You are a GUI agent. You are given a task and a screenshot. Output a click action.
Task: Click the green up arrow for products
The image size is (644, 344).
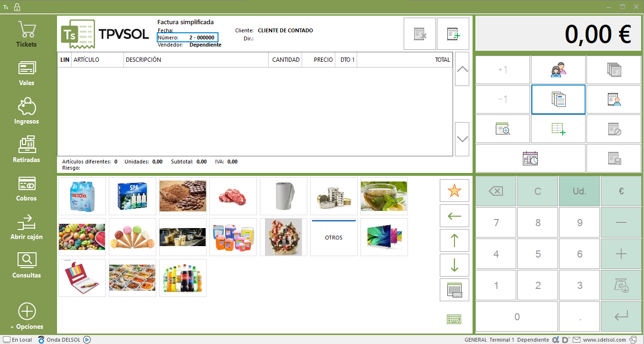click(x=455, y=240)
